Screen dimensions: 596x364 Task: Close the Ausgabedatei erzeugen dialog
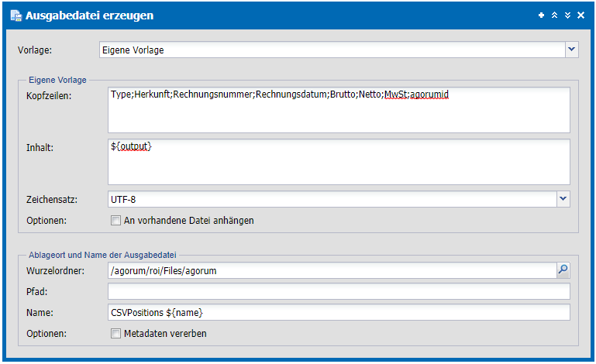(x=580, y=15)
